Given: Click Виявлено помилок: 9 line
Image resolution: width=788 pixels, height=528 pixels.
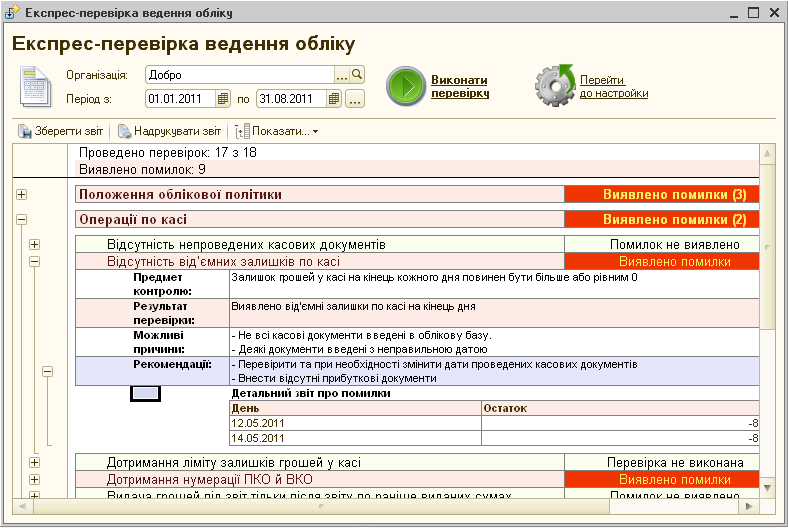Looking at the screenshot, I should (x=142, y=169).
